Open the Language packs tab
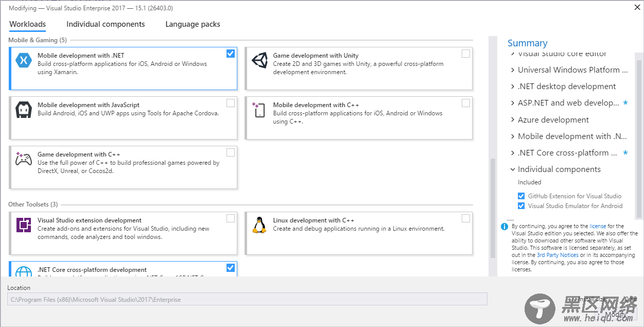The height and width of the screenshot is (327, 644). pyautogui.click(x=193, y=24)
